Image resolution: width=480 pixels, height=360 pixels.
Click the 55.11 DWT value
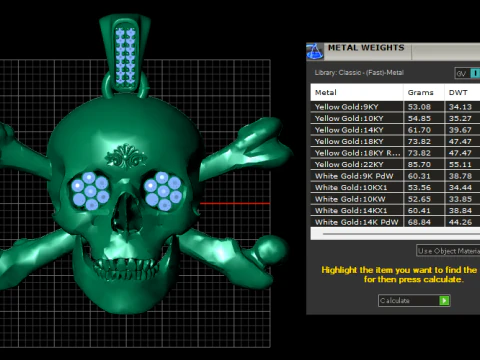pyautogui.click(x=460, y=164)
